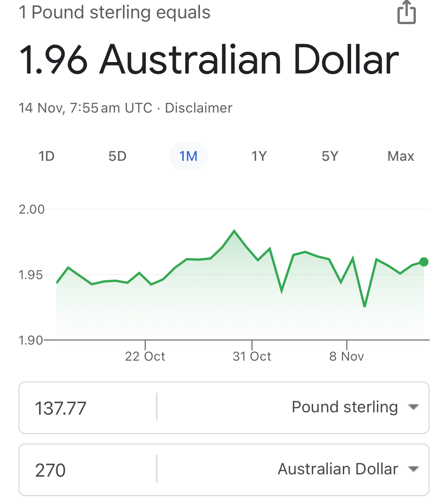Tap the share icon
The image size is (448, 500).
tap(406, 13)
